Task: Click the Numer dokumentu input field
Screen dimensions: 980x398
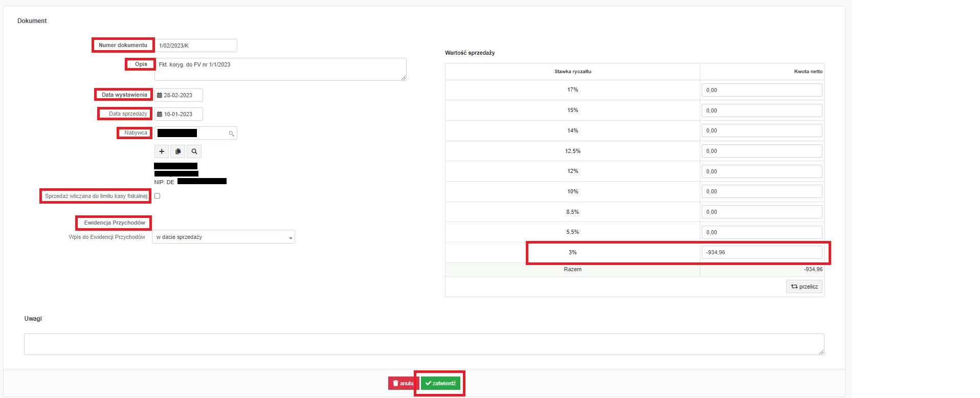Action: tap(196, 46)
